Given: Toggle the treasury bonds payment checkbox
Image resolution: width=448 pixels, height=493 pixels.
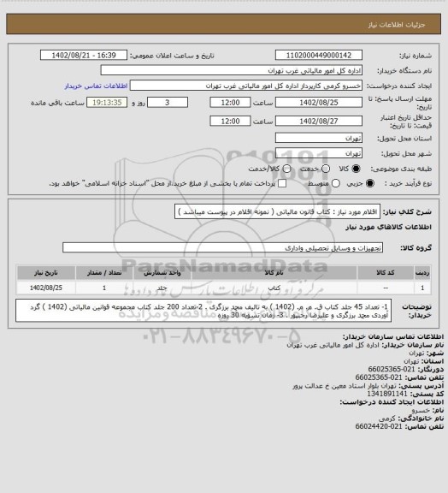Looking at the screenshot, I should point(282,183).
